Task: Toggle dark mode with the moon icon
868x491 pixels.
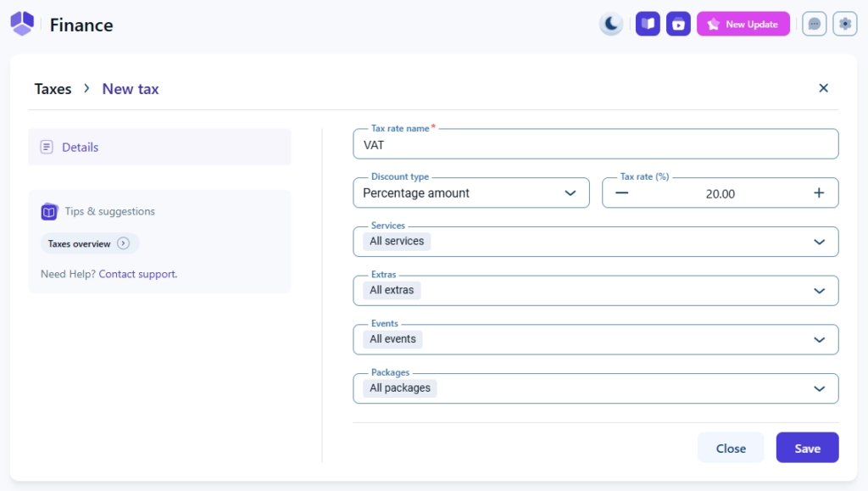Action: [x=611, y=24]
